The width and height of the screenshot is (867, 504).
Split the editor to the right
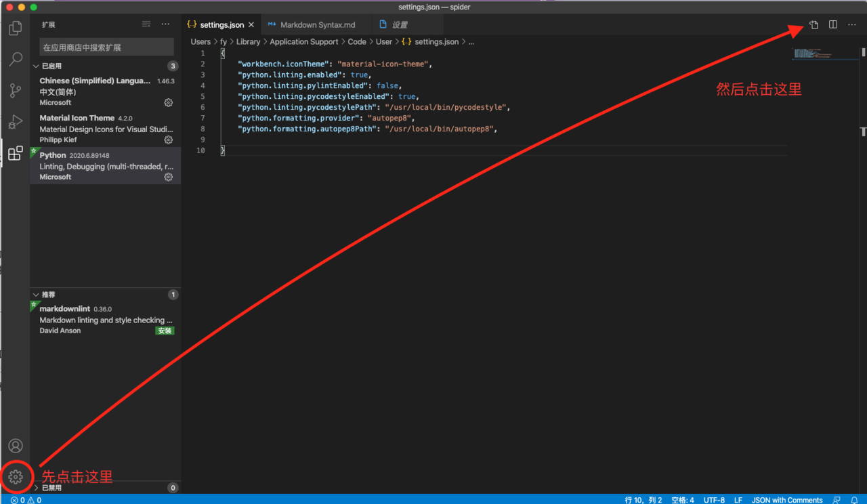tap(833, 25)
